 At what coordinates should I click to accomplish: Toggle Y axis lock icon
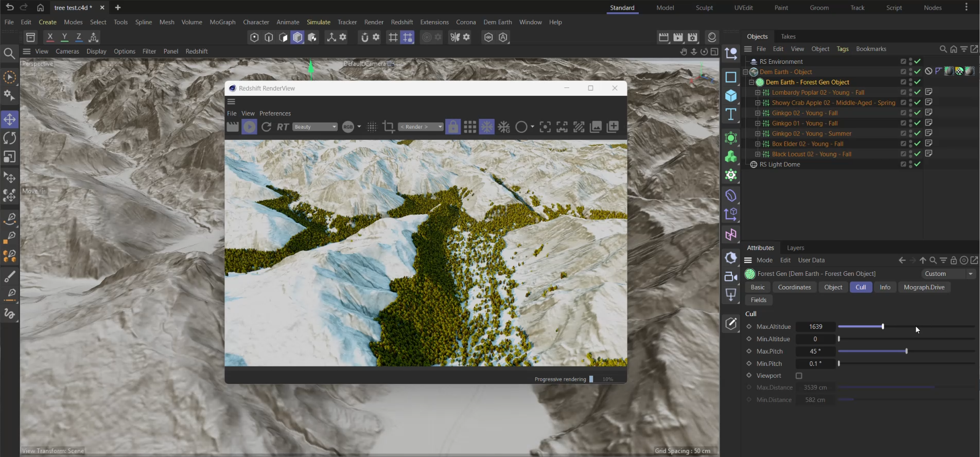click(64, 37)
